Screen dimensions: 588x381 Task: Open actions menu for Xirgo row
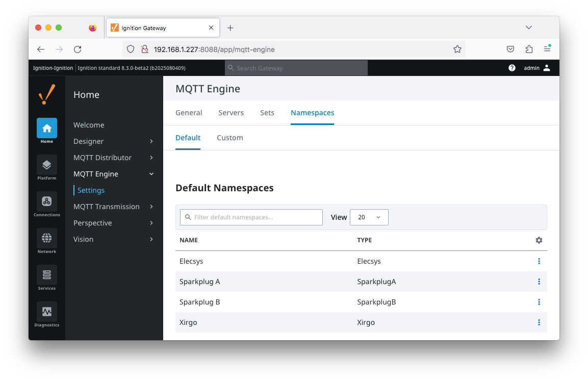[539, 322]
